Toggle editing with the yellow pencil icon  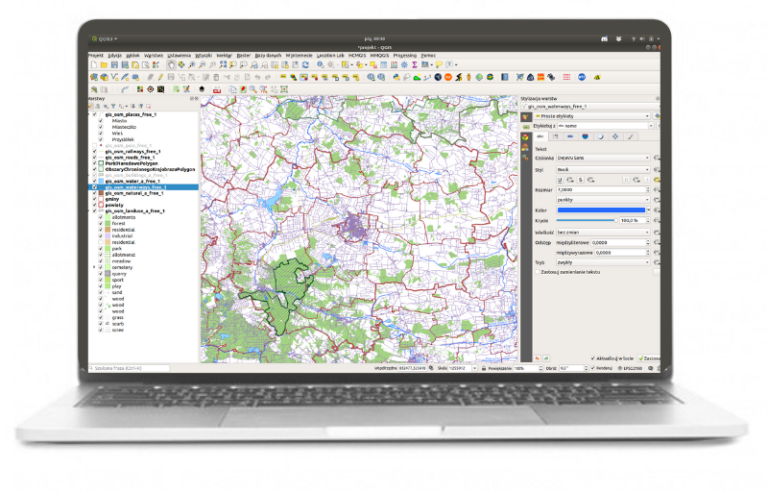click(160, 77)
